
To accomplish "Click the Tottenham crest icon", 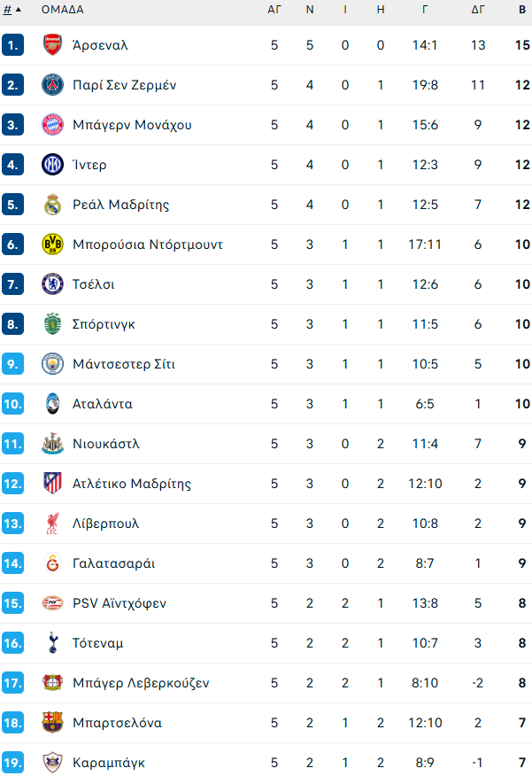I will [52, 643].
